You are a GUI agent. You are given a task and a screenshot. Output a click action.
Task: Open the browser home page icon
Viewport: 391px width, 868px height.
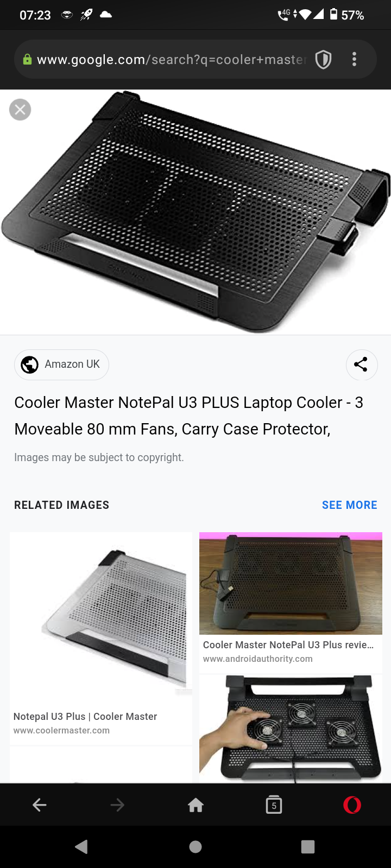[x=195, y=805]
